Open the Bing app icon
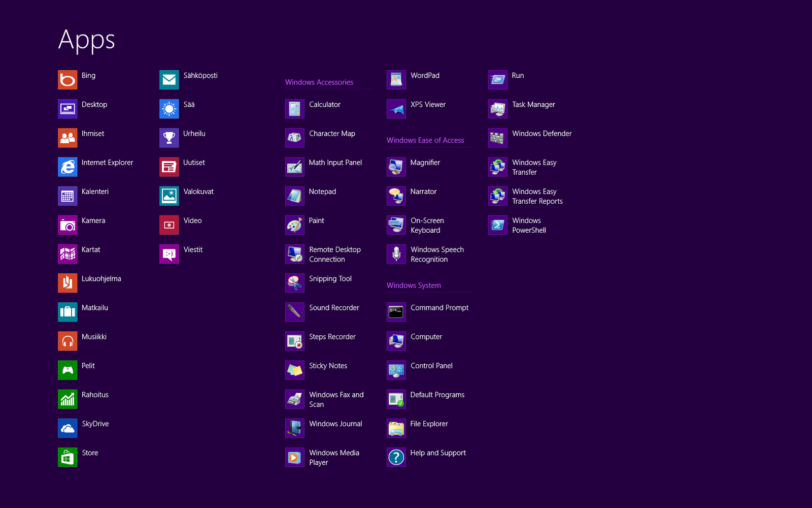 (x=67, y=80)
